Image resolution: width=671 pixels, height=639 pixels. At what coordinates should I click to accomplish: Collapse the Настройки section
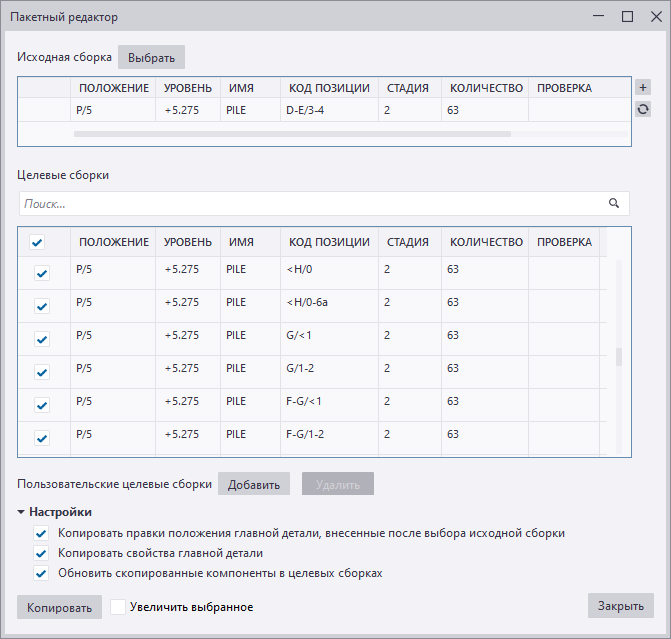[21, 512]
